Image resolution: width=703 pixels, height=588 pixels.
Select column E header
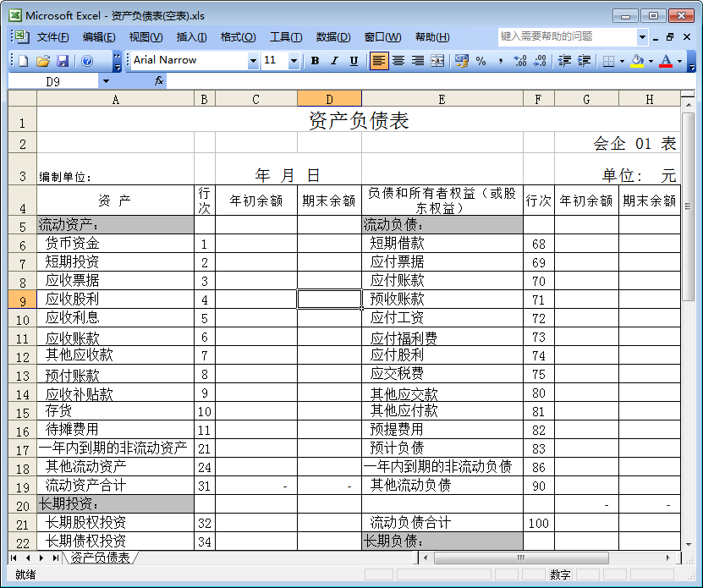pyautogui.click(x=442, y=99)
